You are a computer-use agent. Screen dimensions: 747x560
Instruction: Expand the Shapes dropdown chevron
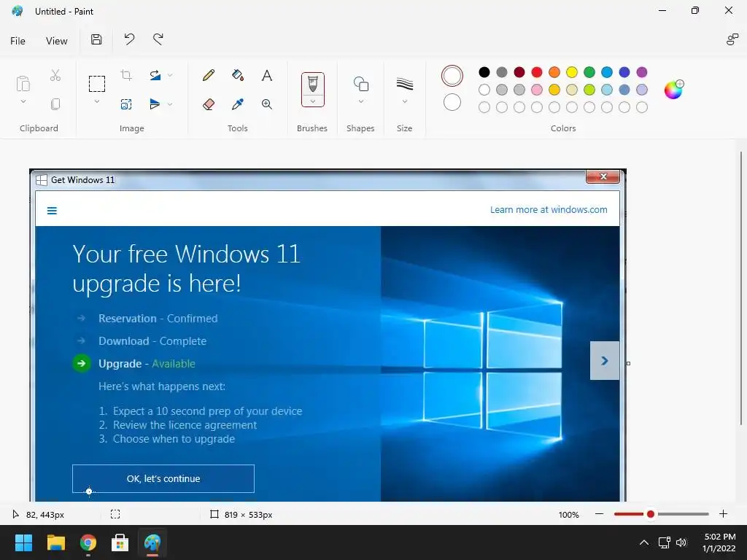point(360,101)
